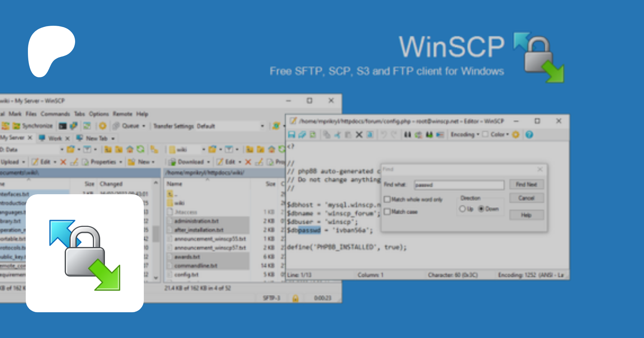This screenshot has width=644, height=338.
Task: Click the Find binoculars icon in the editor
Action: (408, 134)
